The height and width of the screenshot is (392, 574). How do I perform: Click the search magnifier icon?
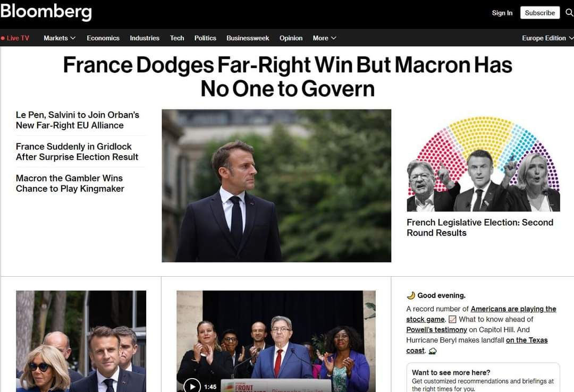[569, 13]
